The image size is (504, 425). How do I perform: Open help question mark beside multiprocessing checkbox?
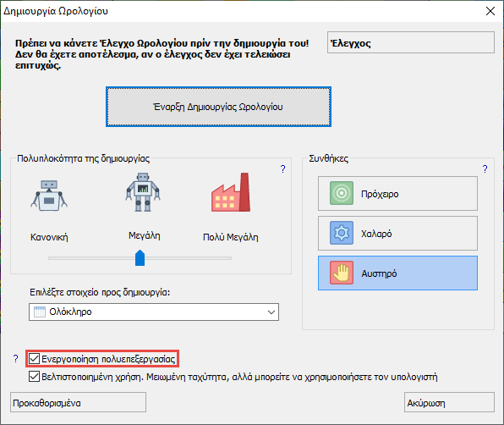coord(15,359)
